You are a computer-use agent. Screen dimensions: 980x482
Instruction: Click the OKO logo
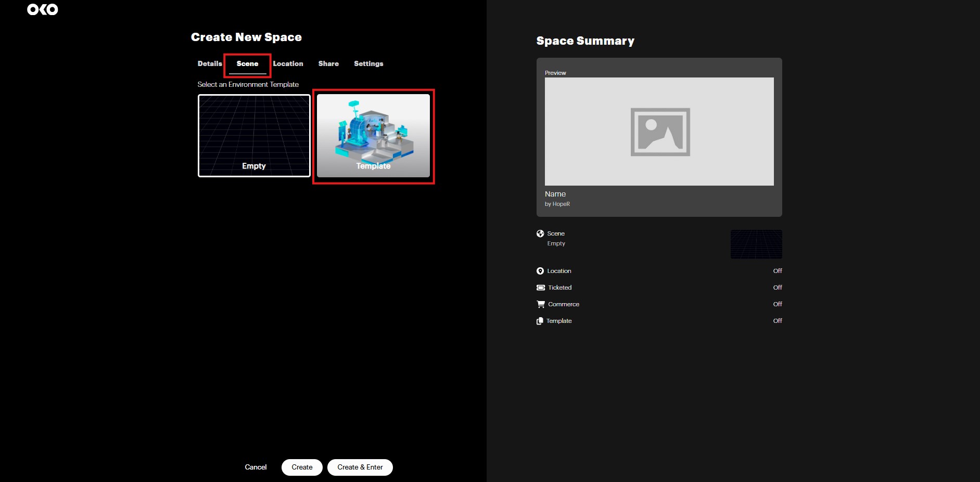pos(43,10)
